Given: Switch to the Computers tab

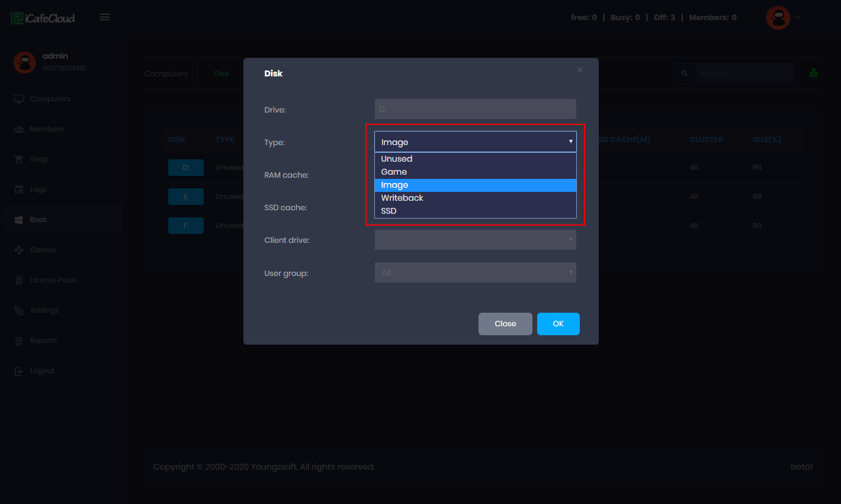Looking at the screenshot, I should 166,73.
